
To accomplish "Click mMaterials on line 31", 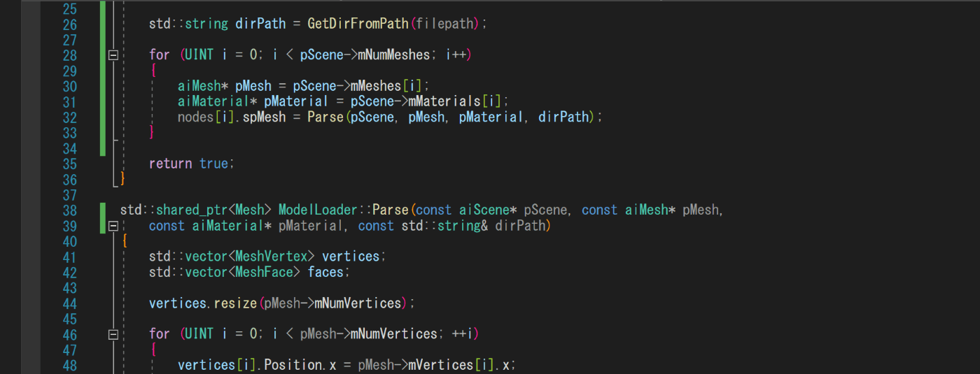I will [x=444, y=101].
